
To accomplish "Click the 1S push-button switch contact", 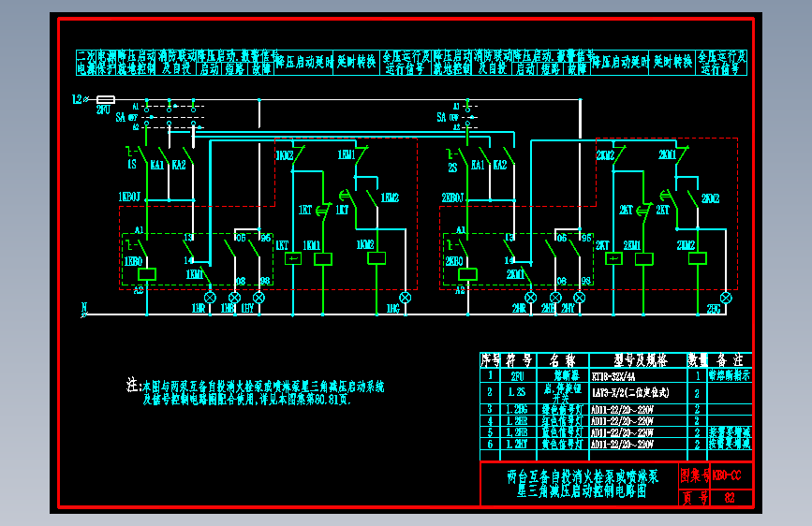I will [138, 155].
